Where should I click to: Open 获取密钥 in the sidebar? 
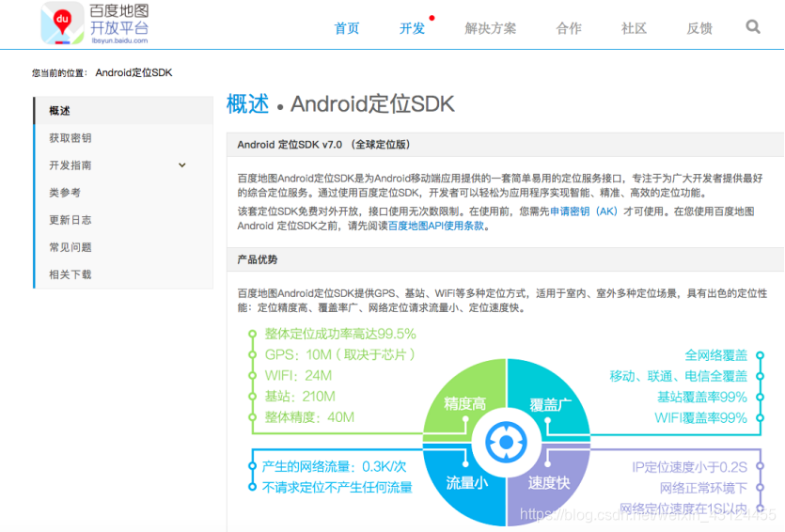click(x=123, y=138)
